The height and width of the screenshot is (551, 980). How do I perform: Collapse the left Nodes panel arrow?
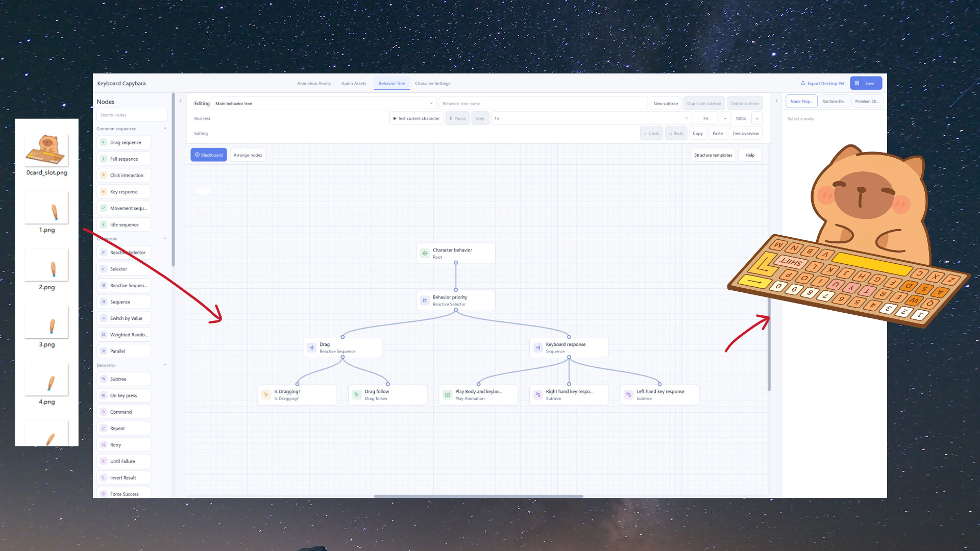click(x=180, y=101)
